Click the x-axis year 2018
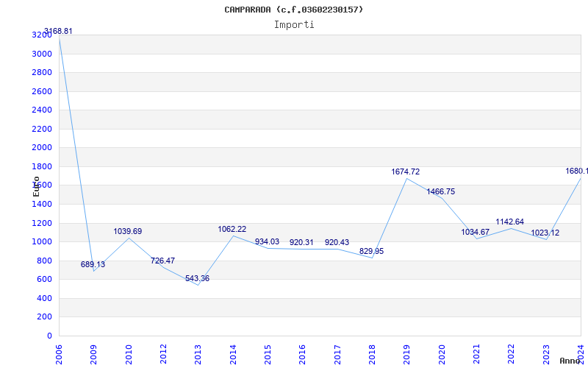 372,355
